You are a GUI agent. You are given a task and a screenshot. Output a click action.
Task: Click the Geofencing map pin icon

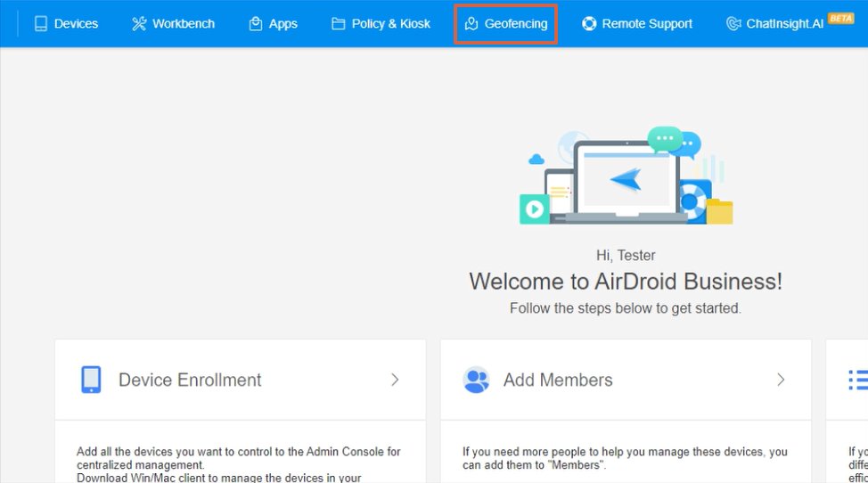[x=471, y=24]
